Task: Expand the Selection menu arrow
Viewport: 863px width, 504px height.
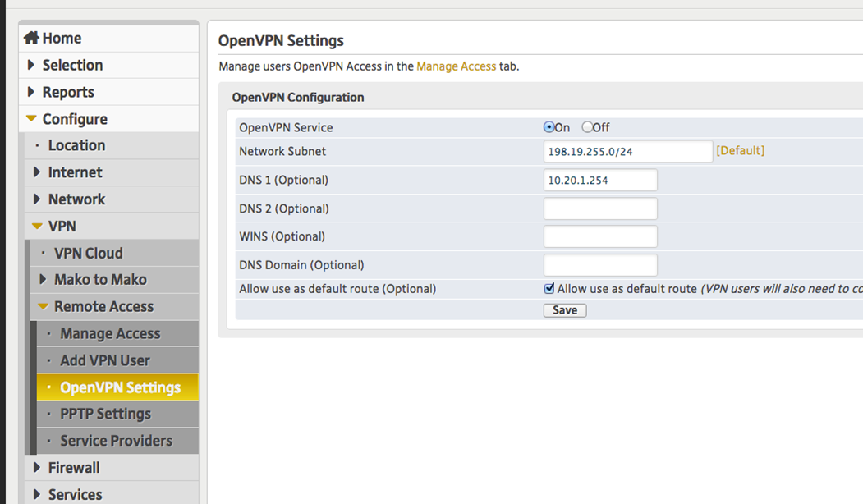Action: (31, 64)
